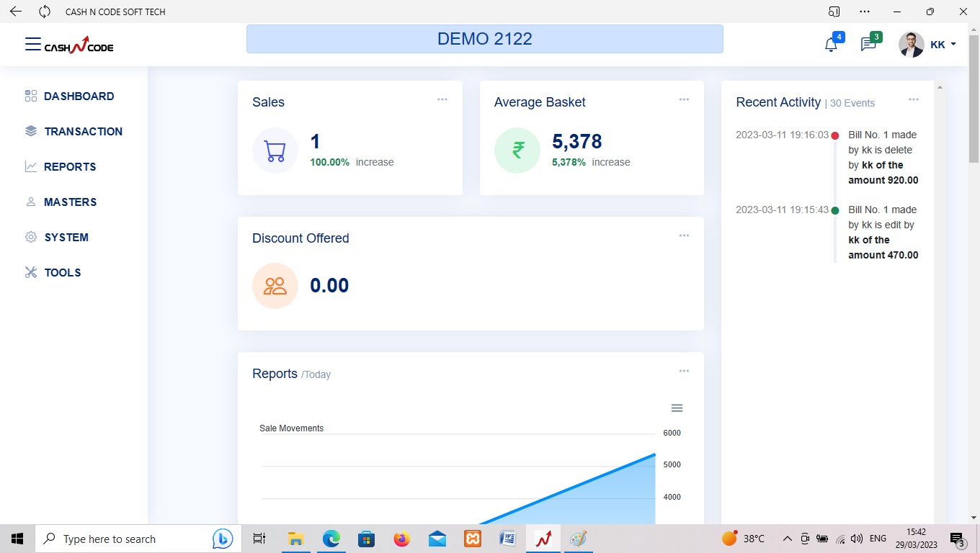Click the Dashboard grid icon
This screenshot has height=553, width=980.
(x=31, y=96)
